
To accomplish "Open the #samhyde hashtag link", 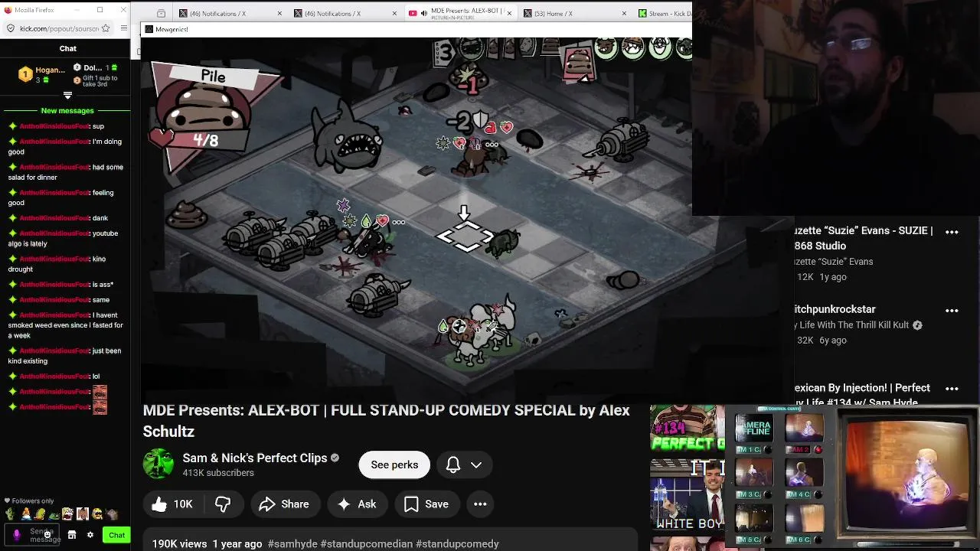I will 292,543.
